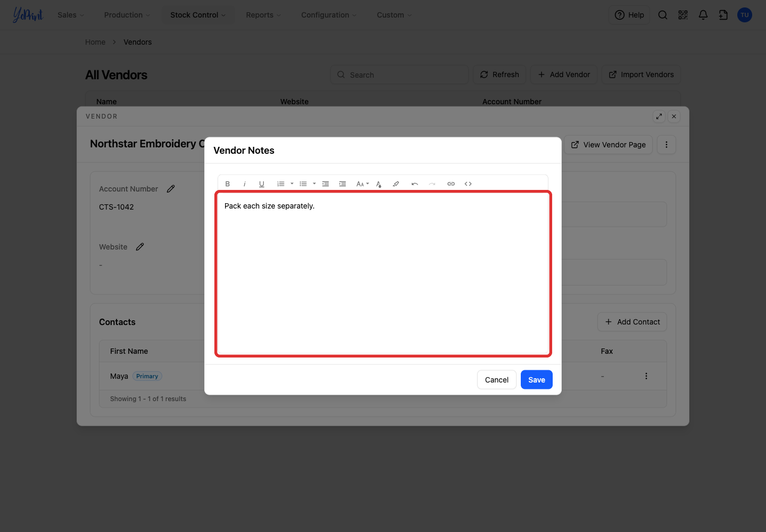Open the View Vendor Page link
Viewport: 766px width, 532px height.
608,145
